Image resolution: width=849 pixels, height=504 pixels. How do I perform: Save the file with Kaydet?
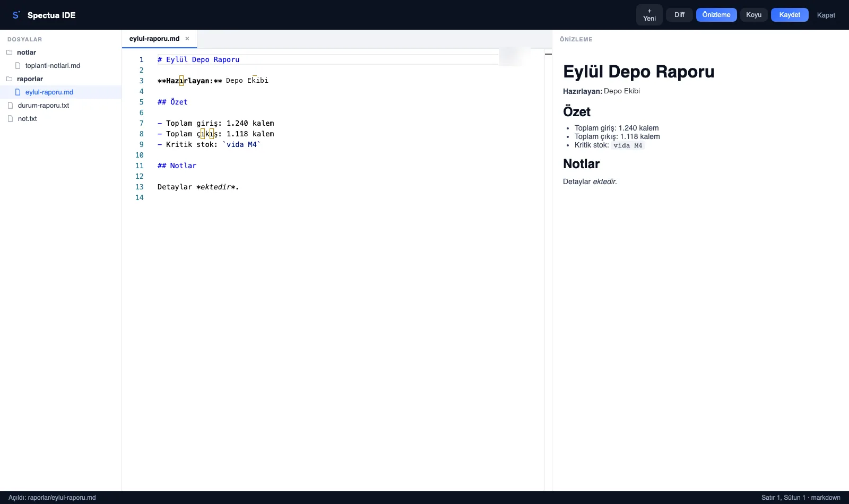pyautogui.click(x=790, y=15)
